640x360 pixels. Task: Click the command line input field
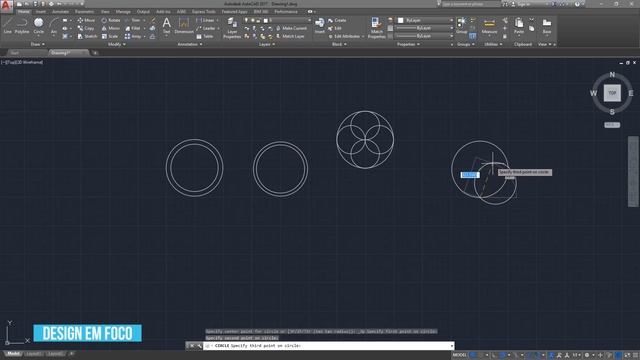coord(330,346)
